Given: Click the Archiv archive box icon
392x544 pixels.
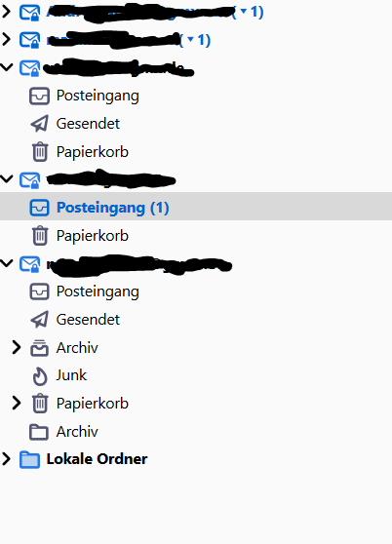Looking at the screenshot, I should pos(39,348).
